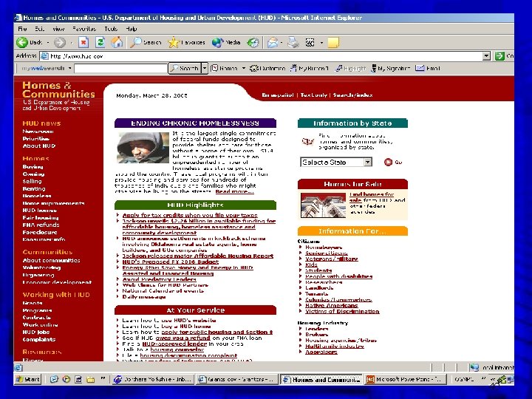Click 'About HUD' sidebar link
532x399 pixels.
pos(38,146)
